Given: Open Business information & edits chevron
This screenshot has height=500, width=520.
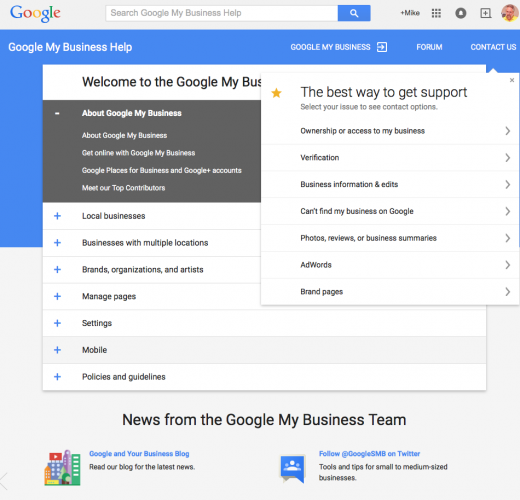Looking at the screenshot, I should [507, 184].
